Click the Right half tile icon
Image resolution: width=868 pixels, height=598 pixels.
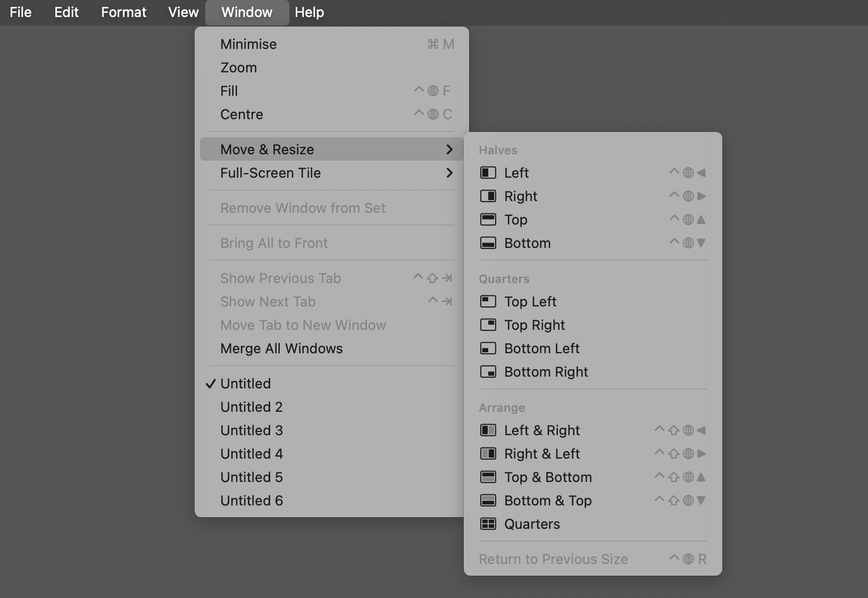[x=488, y=196]
